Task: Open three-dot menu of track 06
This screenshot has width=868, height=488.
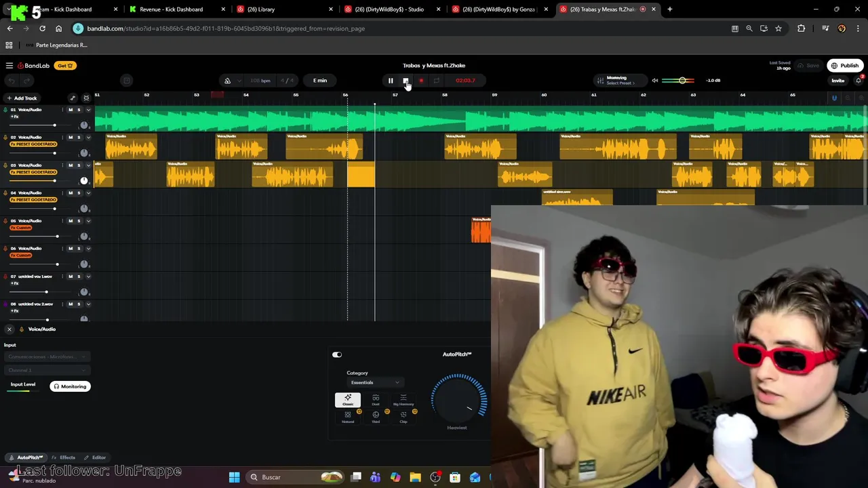Action: [62, 249]
